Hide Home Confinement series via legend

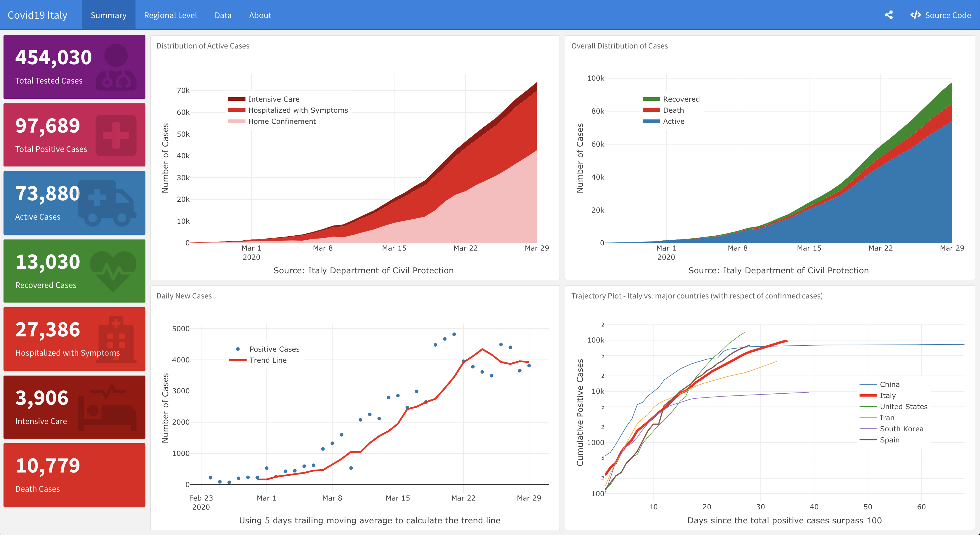[282, 121]
